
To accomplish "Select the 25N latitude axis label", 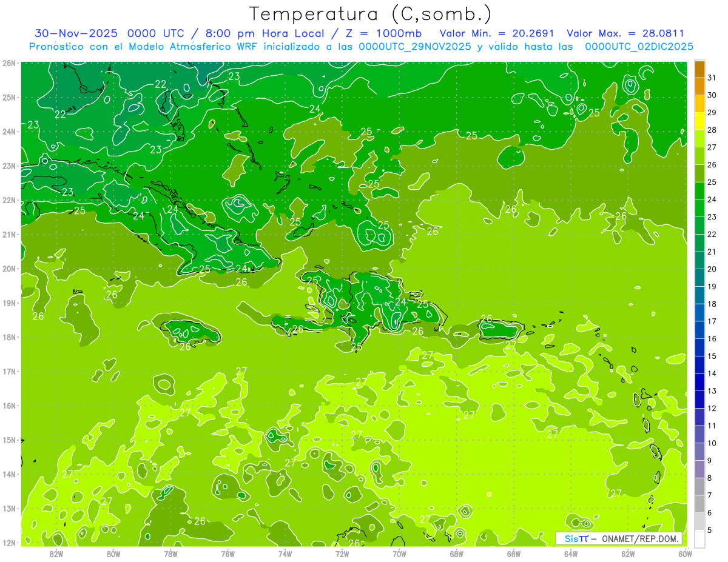I will coord(8,97).
